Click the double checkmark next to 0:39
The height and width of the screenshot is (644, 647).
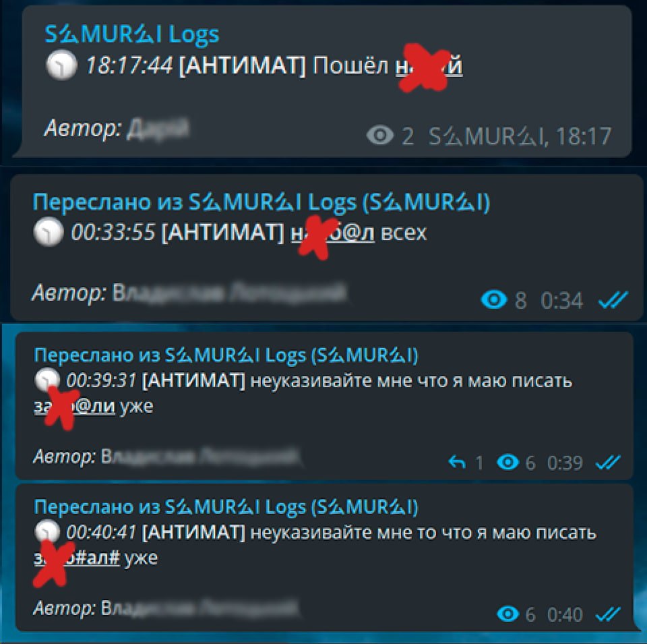tap(608, 463)
